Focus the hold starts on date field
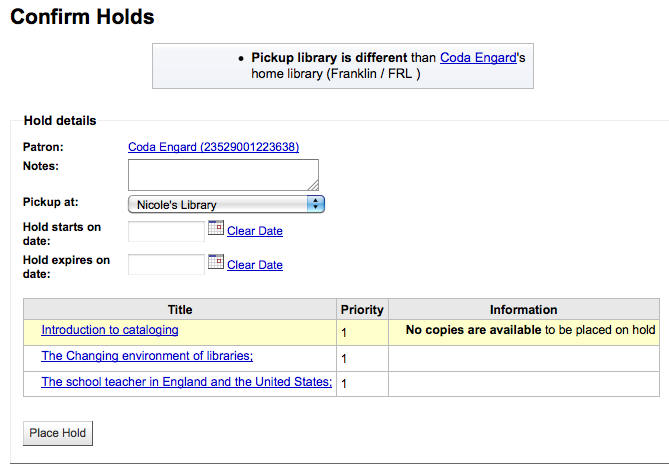The image size is (669, 473). point(166,231)
